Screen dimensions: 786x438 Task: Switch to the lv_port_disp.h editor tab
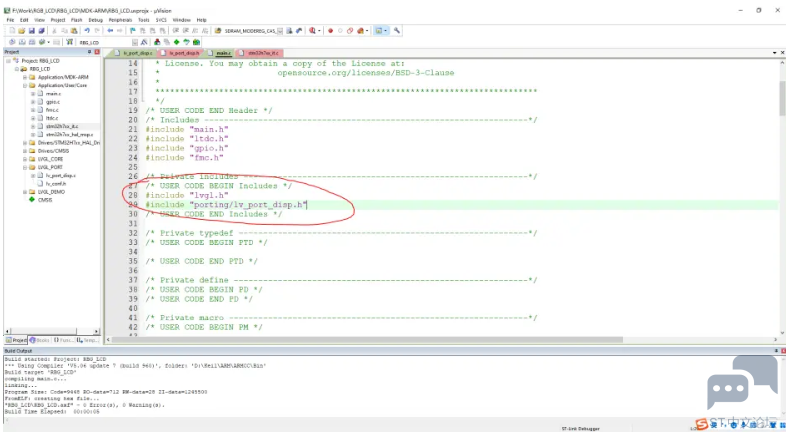180,53
